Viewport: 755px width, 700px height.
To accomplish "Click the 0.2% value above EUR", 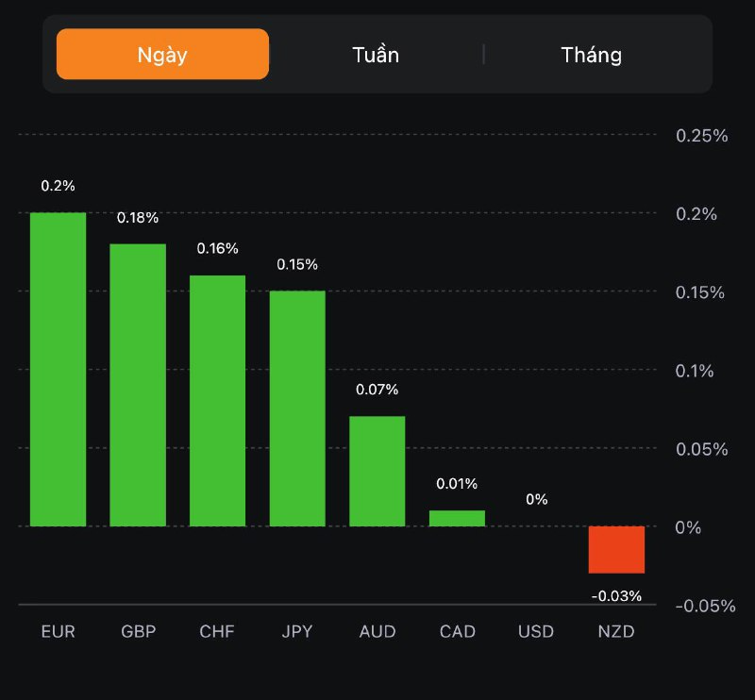I will (x=58, y=186).
